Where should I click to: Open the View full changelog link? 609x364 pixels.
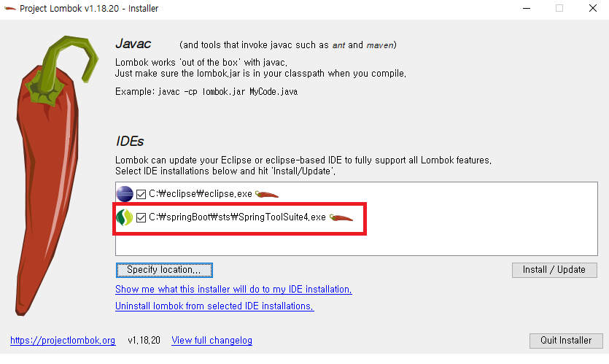[x=212, y=341]
